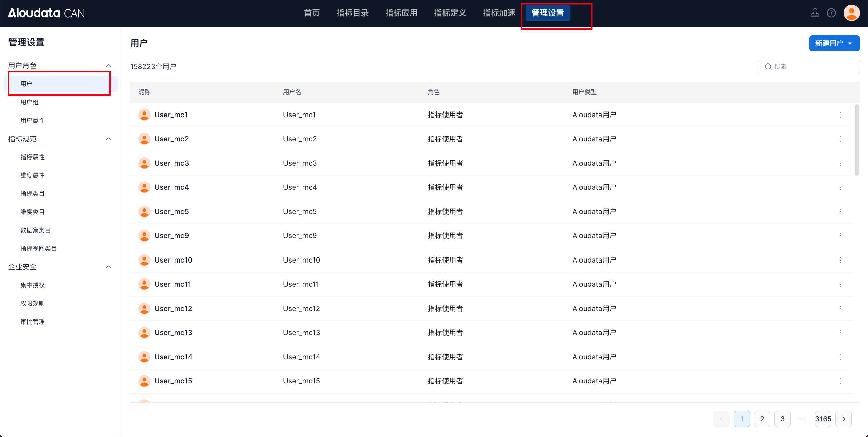Open 权限规则 in the sidebar
Image resolution: width=868 pixels, height=437 pixels.
pos(33,304)
